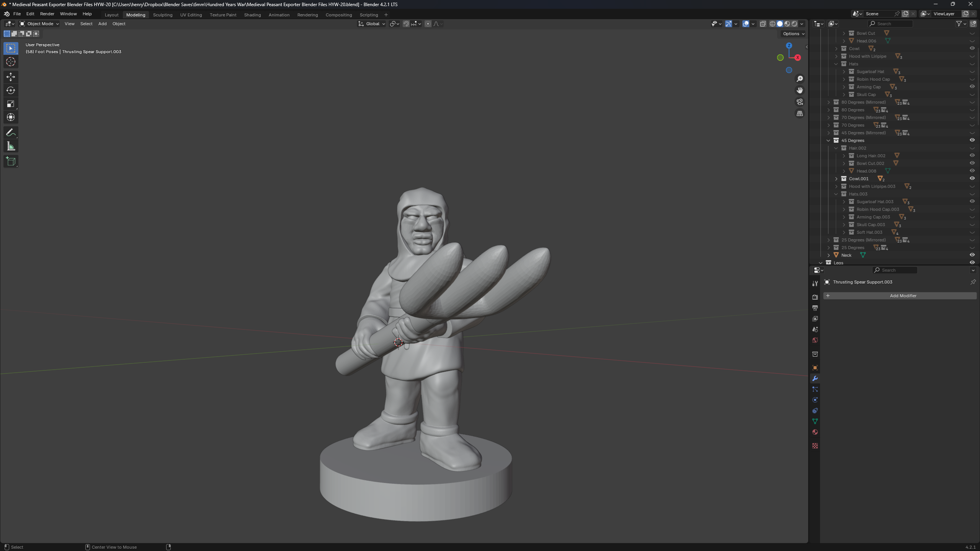Select the Add Cube tool
980x551 pixels.
coord(11,161)
